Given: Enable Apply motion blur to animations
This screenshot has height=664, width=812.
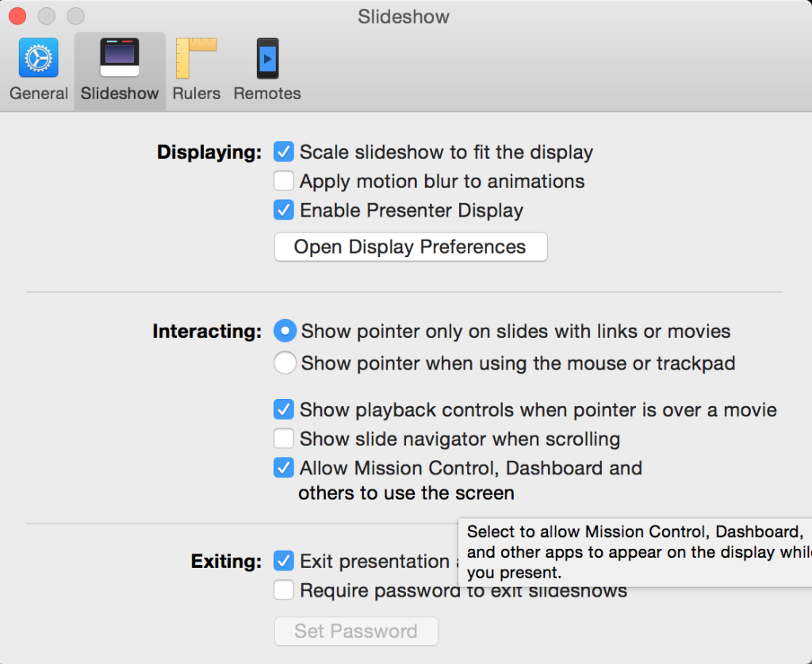Looking at the screenshot, I should coord(284,181).
